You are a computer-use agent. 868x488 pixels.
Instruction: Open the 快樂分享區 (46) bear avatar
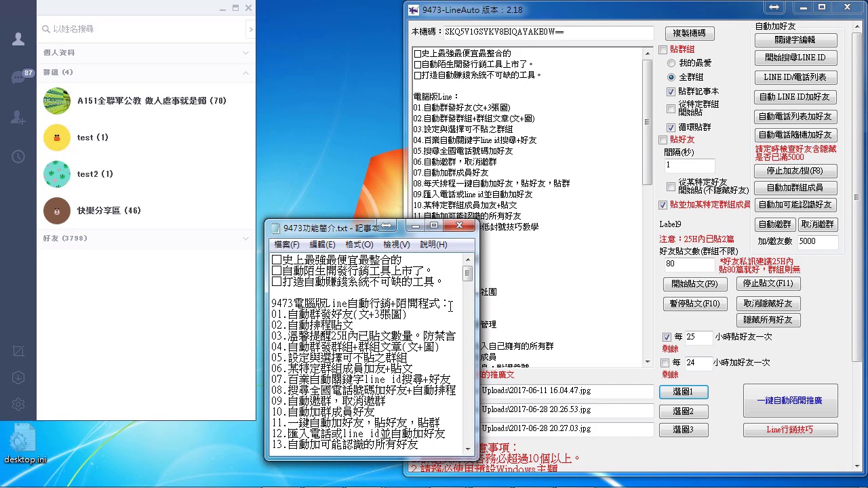tap(57, 211)
